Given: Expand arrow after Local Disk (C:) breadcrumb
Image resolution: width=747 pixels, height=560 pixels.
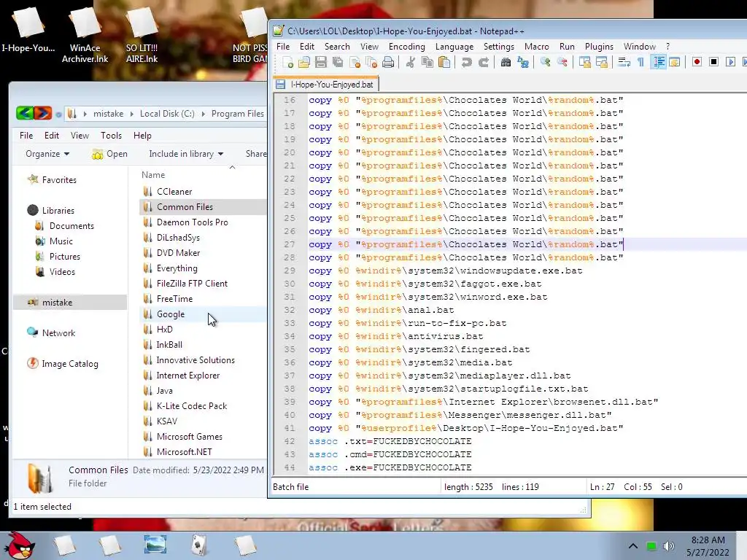Looking at the screenshot, I should coord(203,114).
